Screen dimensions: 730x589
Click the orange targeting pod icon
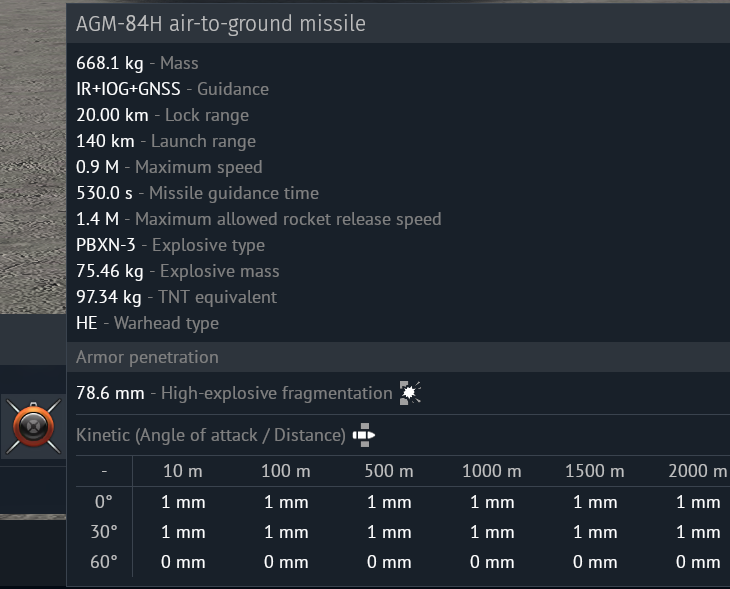click(x=34, y=426)
